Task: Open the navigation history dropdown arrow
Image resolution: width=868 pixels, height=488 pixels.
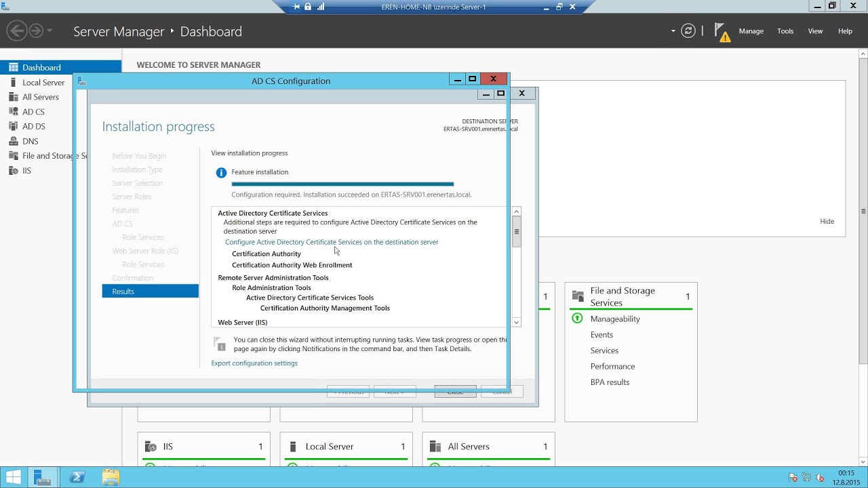Action: click(50, 30)
